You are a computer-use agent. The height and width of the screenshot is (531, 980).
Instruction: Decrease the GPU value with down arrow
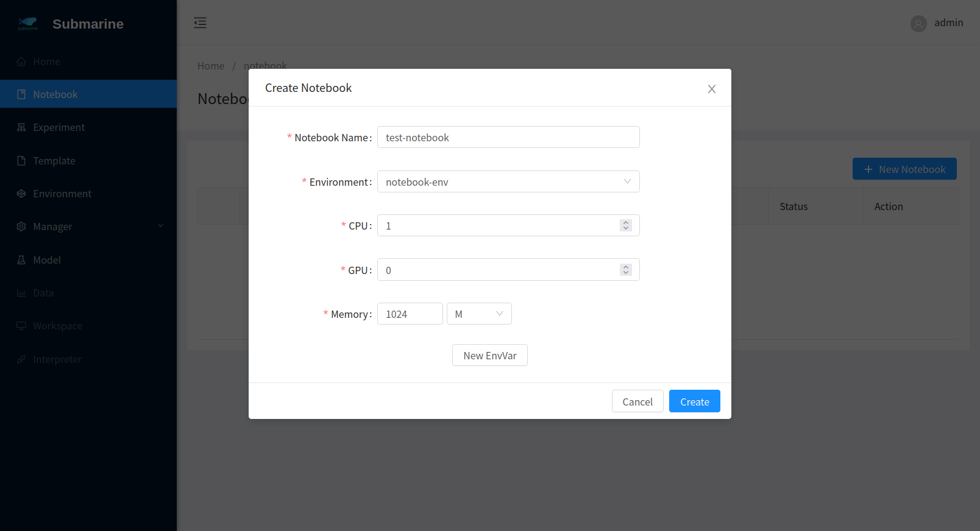(626, 273)
